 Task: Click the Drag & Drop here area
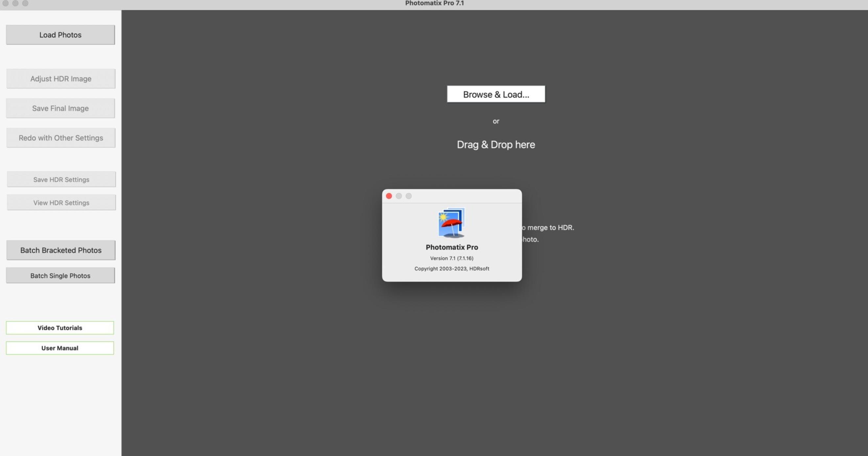tap(496, 145)
